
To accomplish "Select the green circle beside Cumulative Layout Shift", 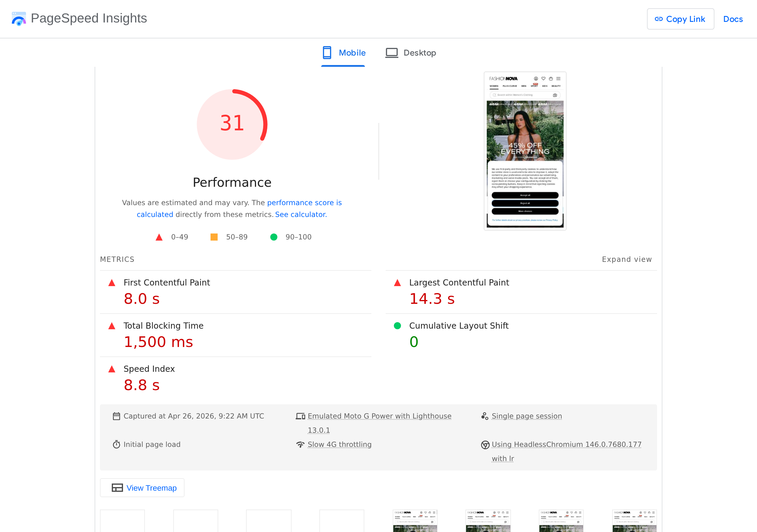I will click(x=397, y=326).
